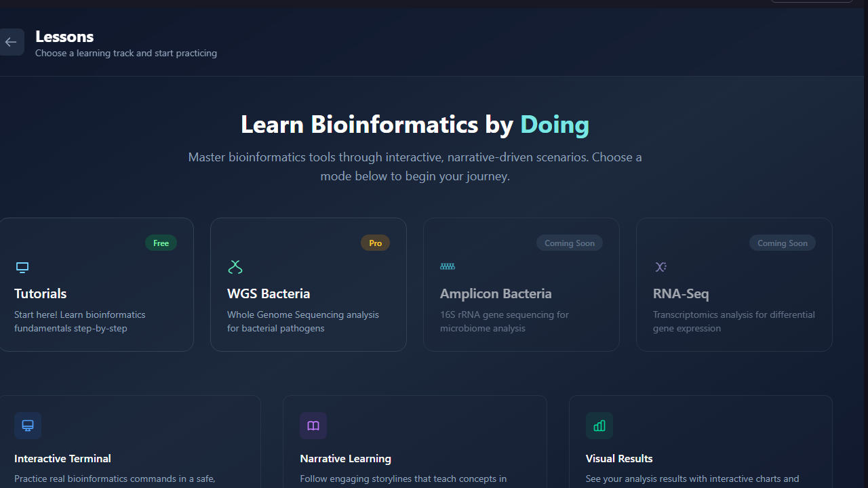The width and height of the screenshot is (868, 488).
Task: Click the RNA-Seq card icon
Action: tap(660, 267)
